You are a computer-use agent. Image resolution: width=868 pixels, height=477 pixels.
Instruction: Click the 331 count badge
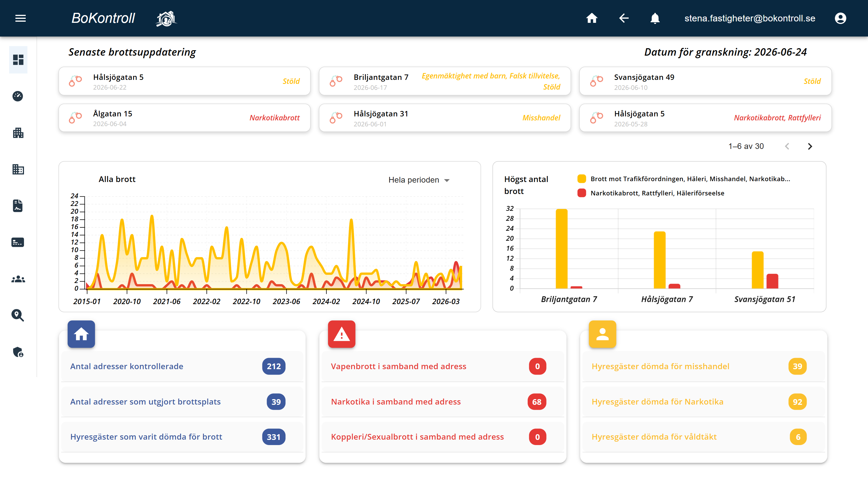(x=274, y=437)
